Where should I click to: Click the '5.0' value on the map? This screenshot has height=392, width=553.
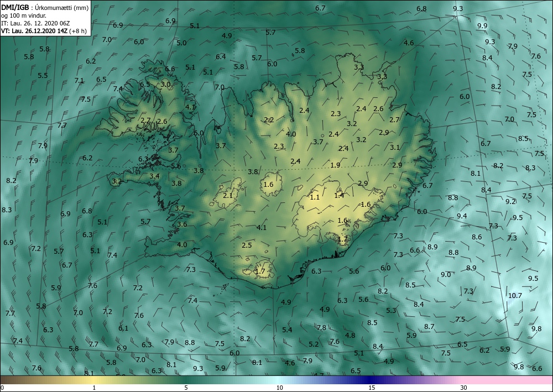point(181,43)
